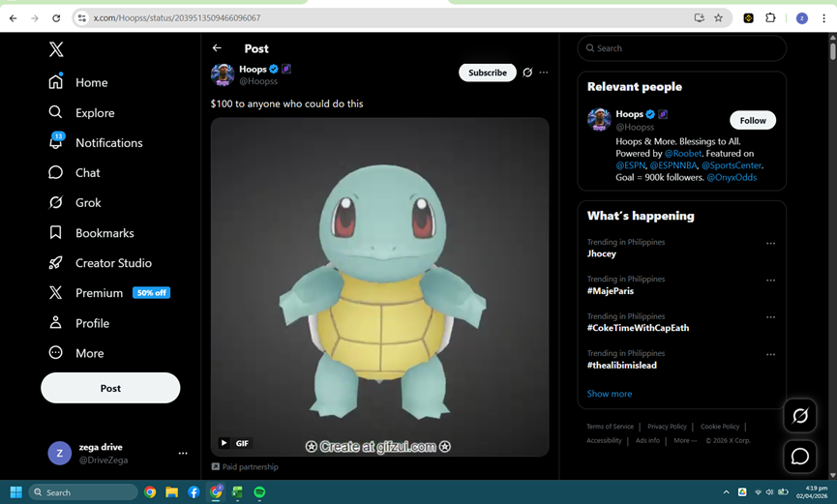Viewport: 837px width, 504px height.
Task: Play the Squirtle GIF
Action: click(x=224, y=443)
